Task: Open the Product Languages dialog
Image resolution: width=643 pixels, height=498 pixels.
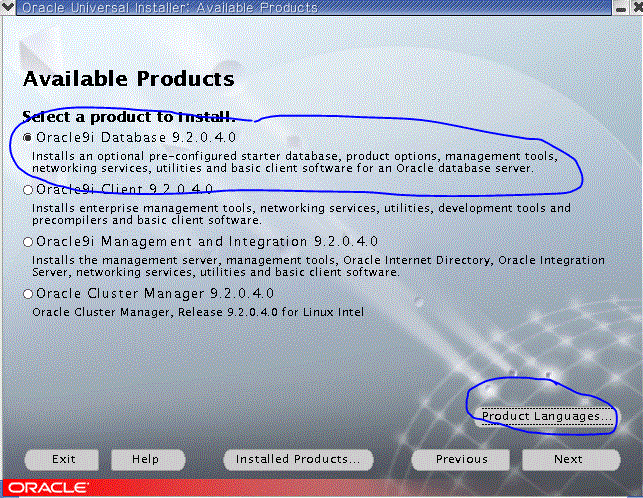Action: (x=546, y=416)
